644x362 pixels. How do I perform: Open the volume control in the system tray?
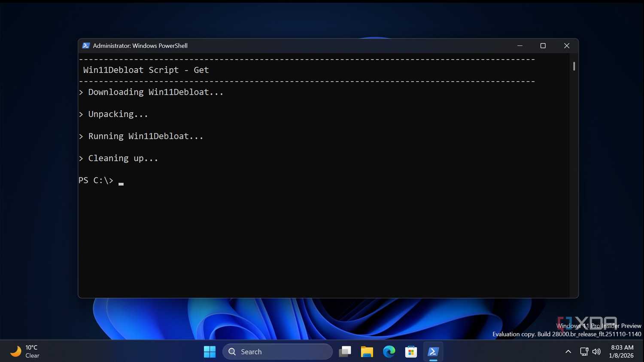[596, 351]
